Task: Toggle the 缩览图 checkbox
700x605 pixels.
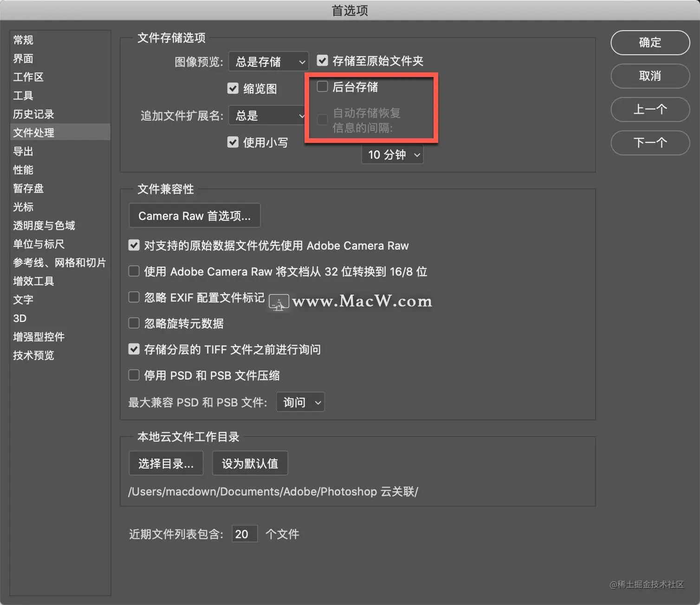Action: click(233, 88)
